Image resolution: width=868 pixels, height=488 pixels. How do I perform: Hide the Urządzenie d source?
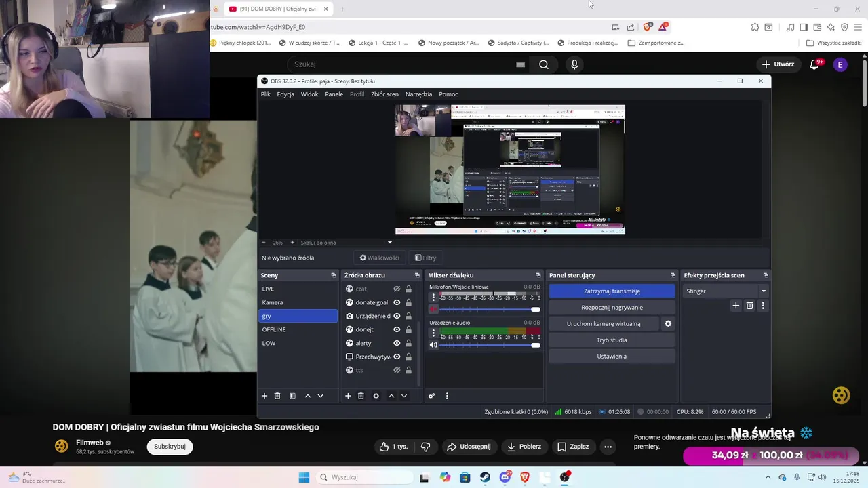(x=397, y=316)
